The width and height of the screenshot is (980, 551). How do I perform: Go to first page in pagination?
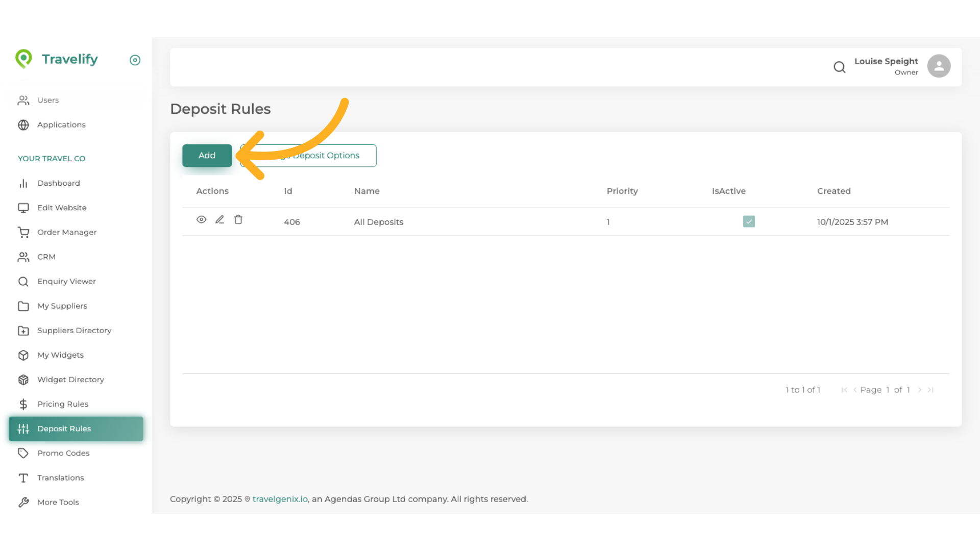point(844,390)
